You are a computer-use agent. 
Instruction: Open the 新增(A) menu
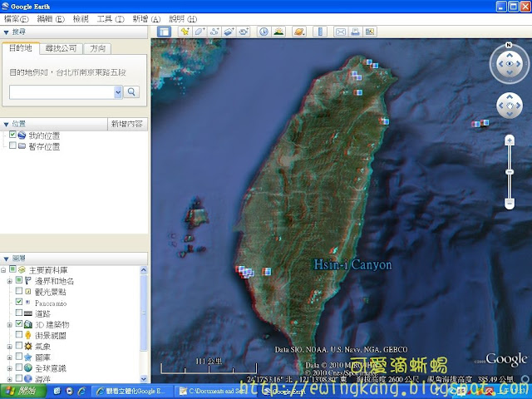click(146, 19)
